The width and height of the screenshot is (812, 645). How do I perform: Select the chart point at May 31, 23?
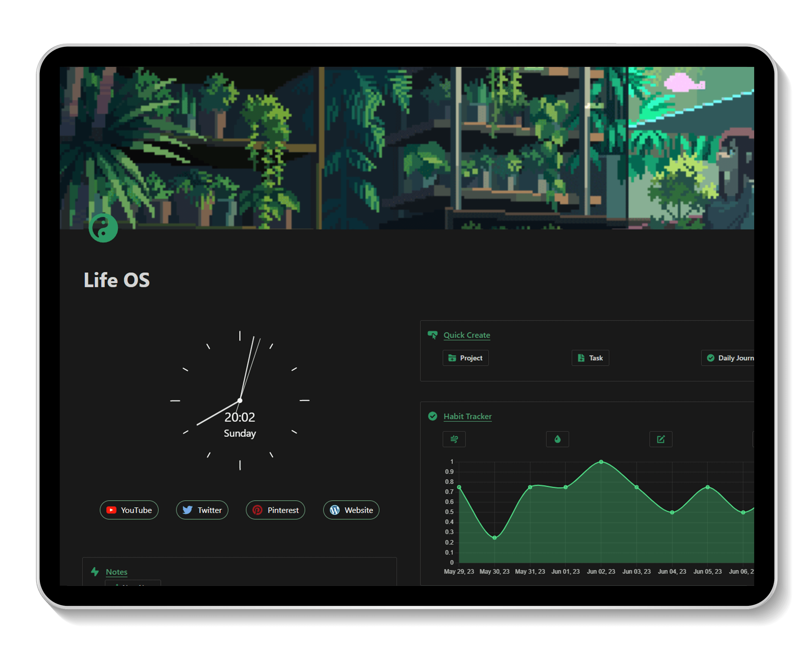pos(530,487)
